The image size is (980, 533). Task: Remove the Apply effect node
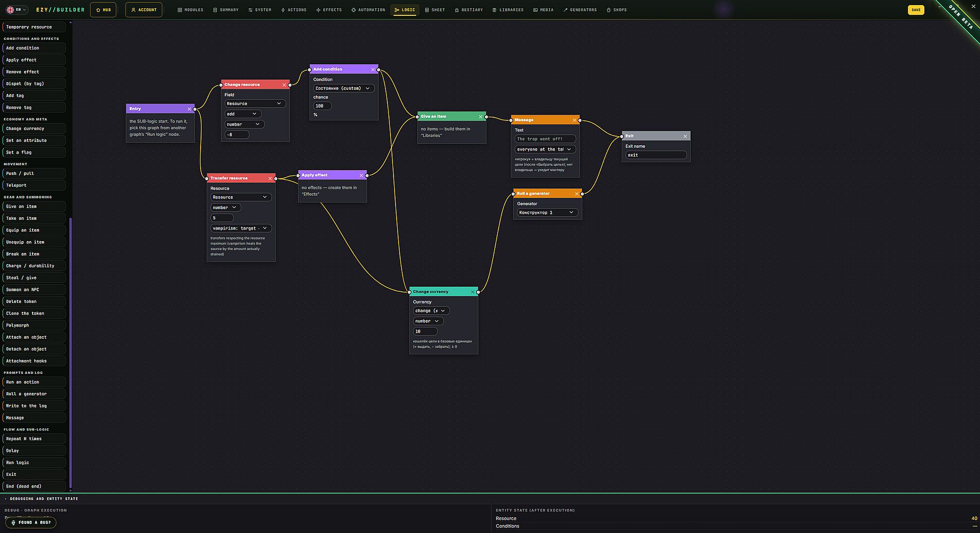point(361,175)
